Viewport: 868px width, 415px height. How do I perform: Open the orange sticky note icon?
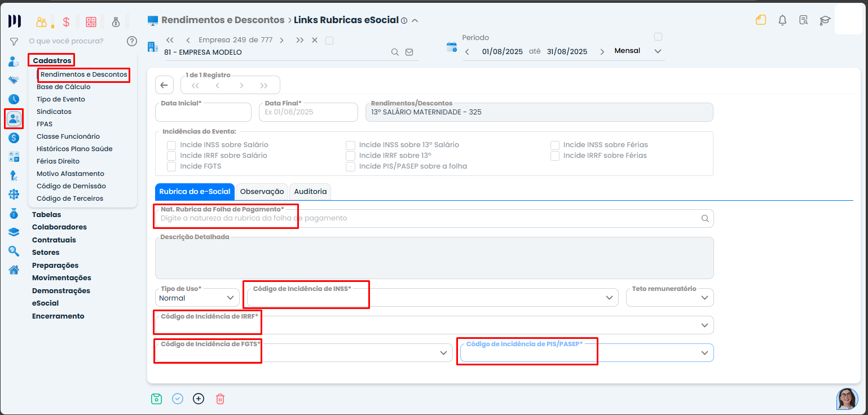coord(761,20)
